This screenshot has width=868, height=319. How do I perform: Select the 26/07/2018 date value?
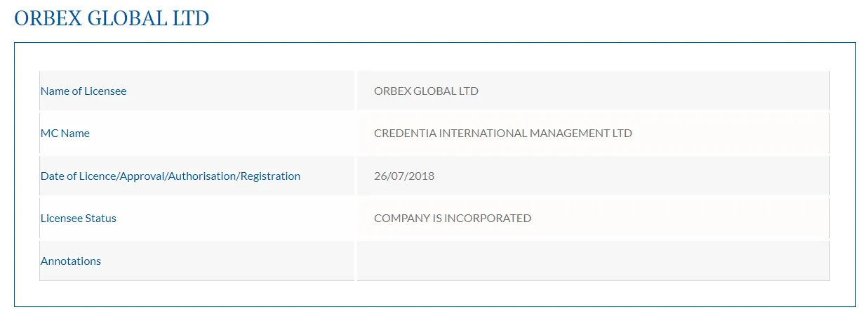(x=403, y=176)
